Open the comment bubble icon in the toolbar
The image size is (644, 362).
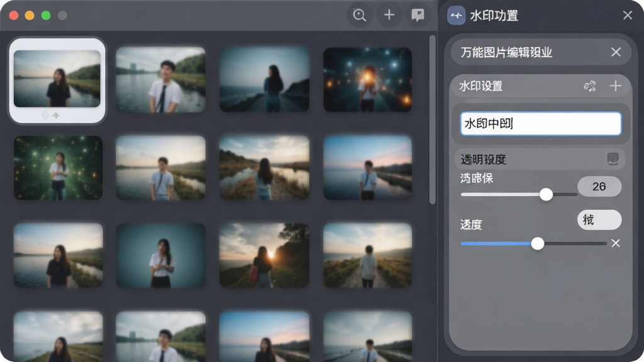pos(418,15)
